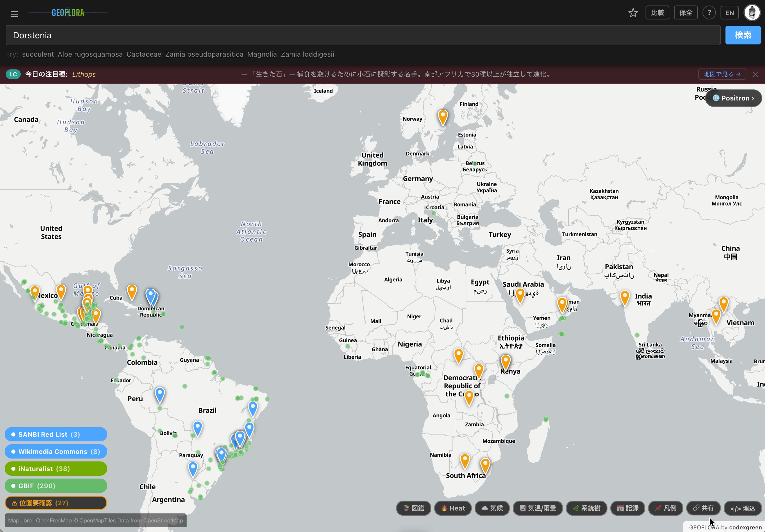The height and width of the screenshot is (532, 765).
Task: Expand 位置要確認 location warnings list
Action: [x=56, y=503]
